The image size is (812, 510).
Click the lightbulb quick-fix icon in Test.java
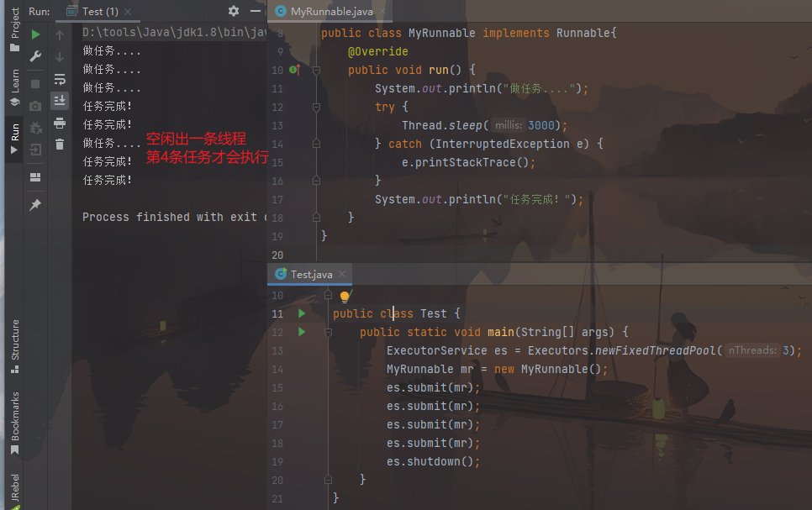pos(345,297)
